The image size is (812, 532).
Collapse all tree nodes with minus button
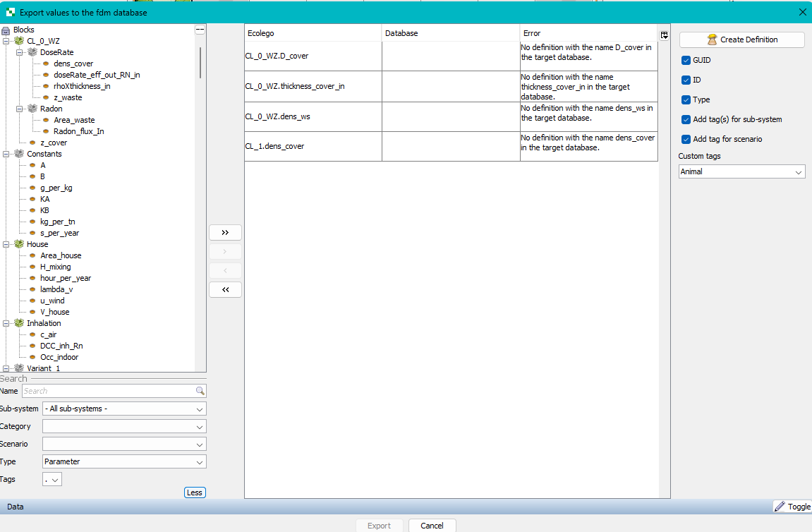[x=200, y=30]
